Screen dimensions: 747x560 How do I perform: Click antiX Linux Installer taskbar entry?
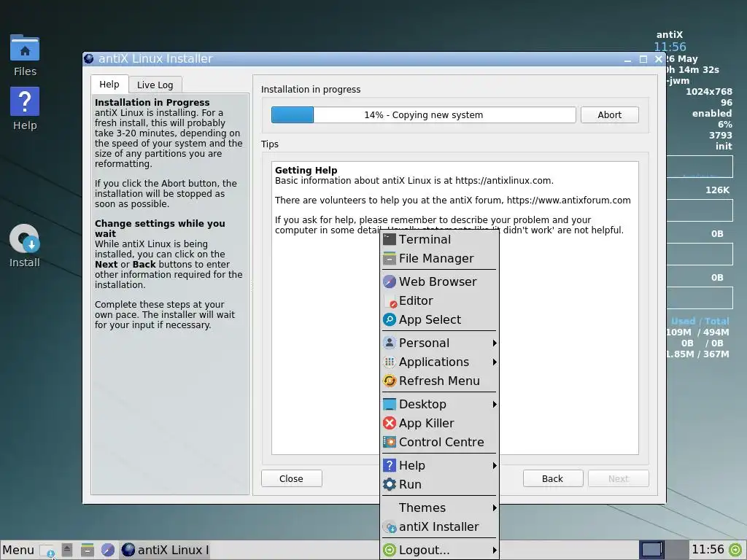coord(165,551)
